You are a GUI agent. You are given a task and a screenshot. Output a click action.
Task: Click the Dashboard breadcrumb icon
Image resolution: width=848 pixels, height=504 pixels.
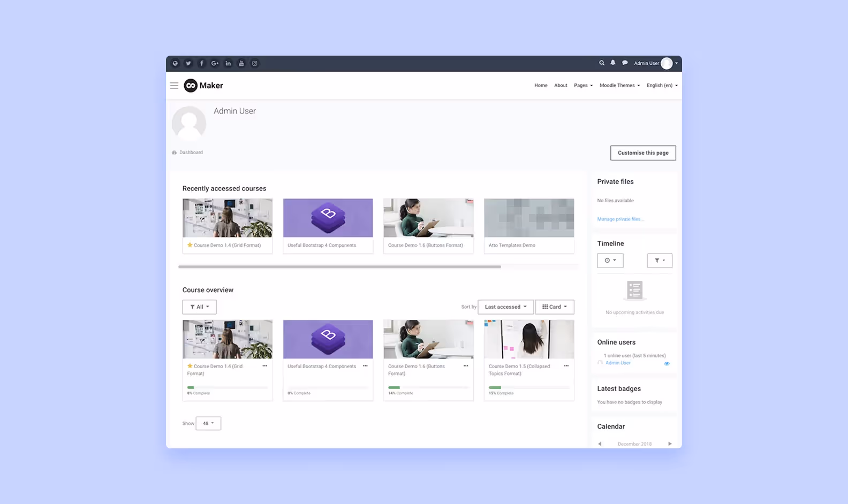coord(174,152)
